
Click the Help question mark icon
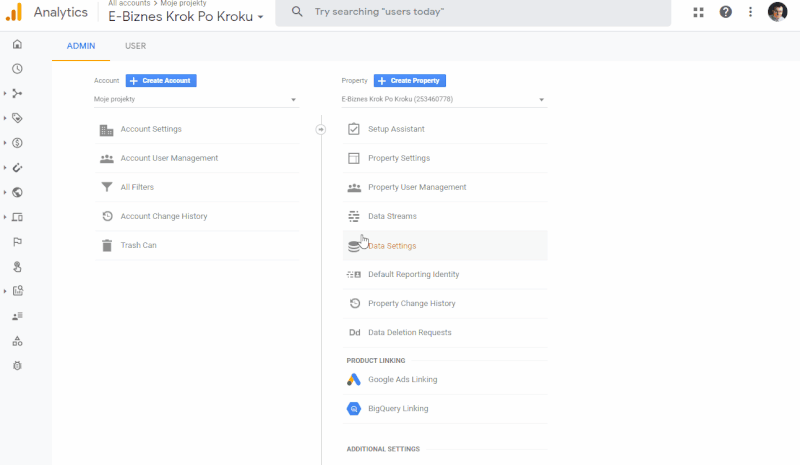pyautogui.click(x=725, y=12)
